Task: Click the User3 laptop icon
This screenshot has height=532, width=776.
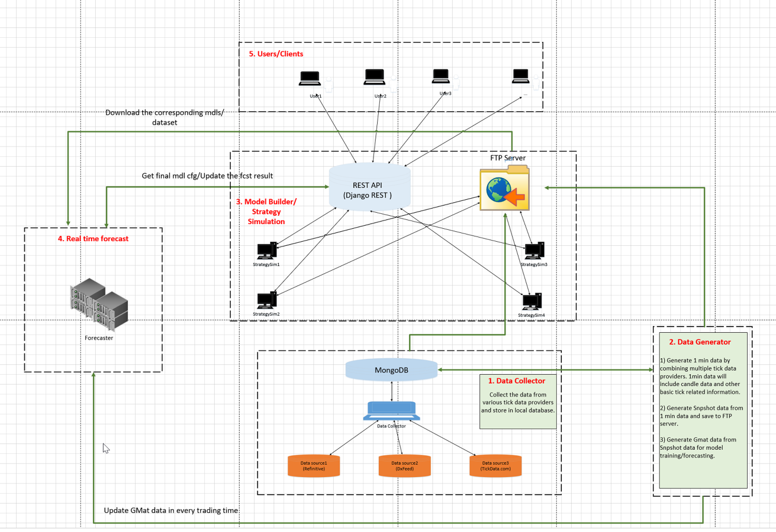Action: pos(441,76)
